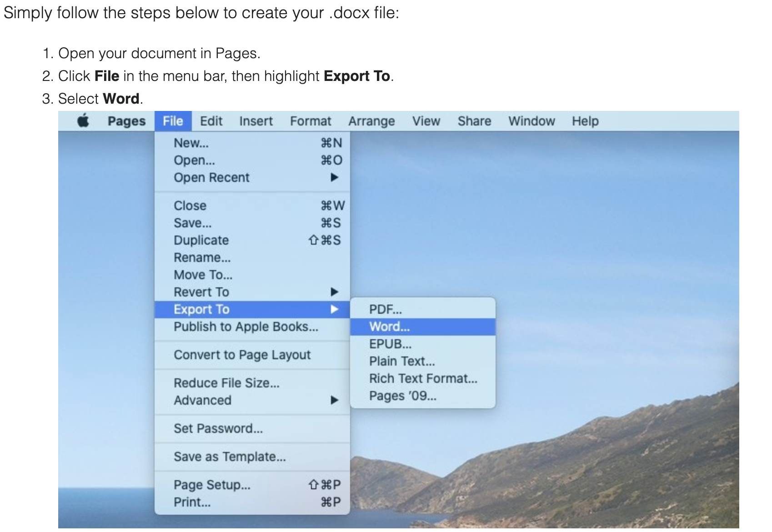Select Plain Text... export option
The width and height of the screenshot is (772, 532).
423,361
